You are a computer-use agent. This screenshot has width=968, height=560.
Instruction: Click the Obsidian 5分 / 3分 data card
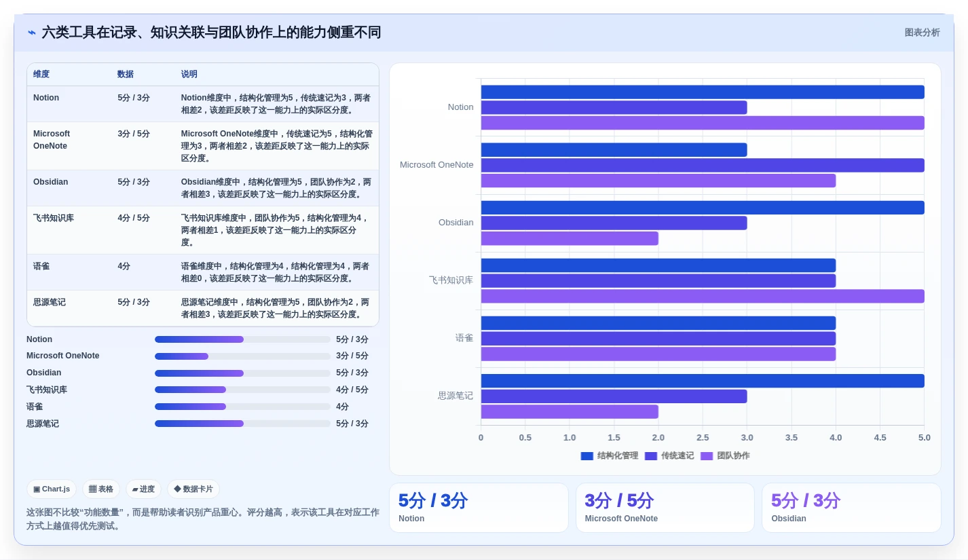pyautogui.click(x=851, y=508)
